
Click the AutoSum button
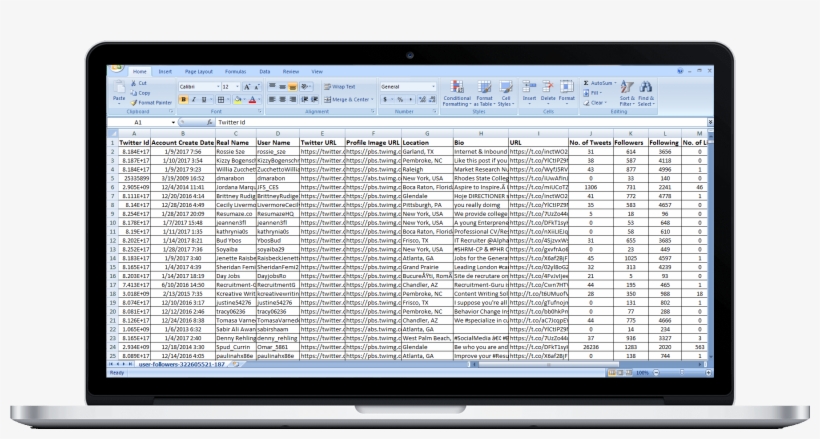pos(599,83)
